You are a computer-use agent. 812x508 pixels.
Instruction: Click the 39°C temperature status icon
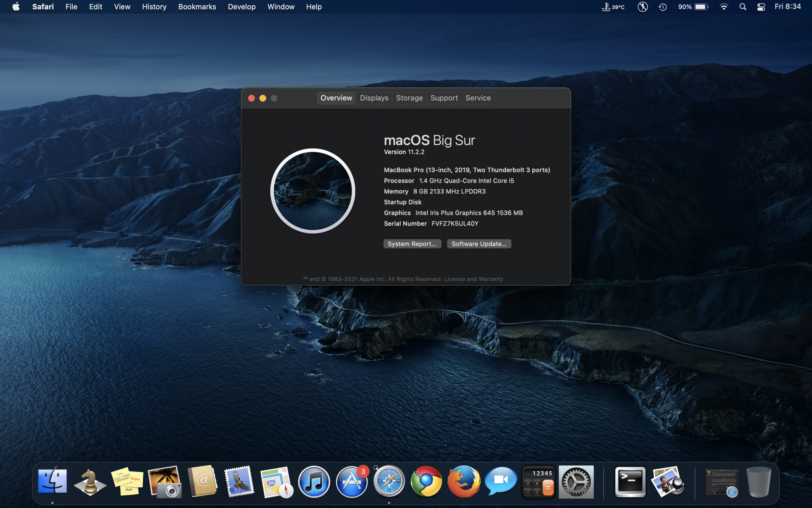(613, 7)
